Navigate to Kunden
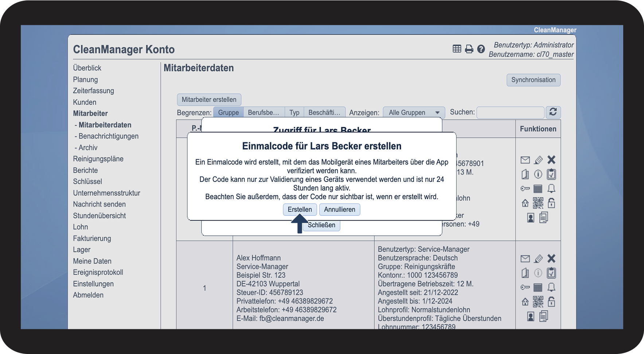644x354 pixels. 85,102
